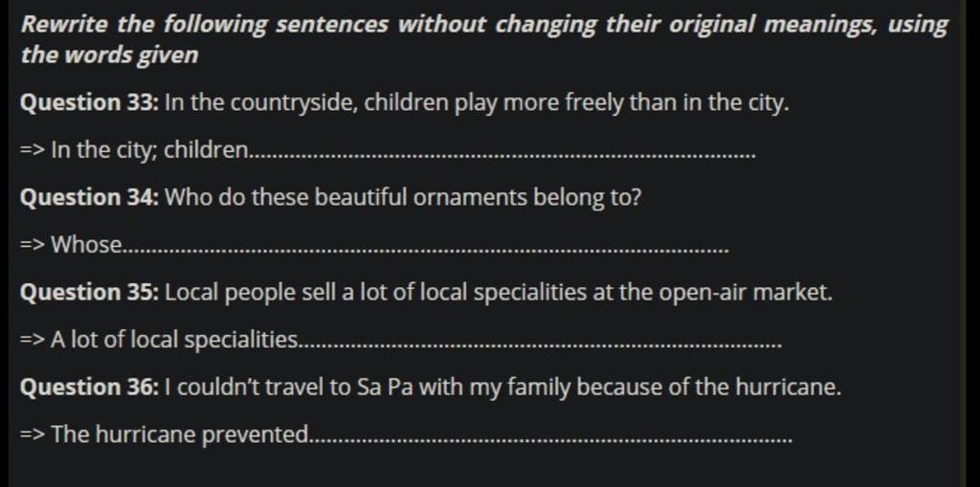Click 'the words given' in the instructions
This screenshot has width=980, height=487.
[109, 55]
